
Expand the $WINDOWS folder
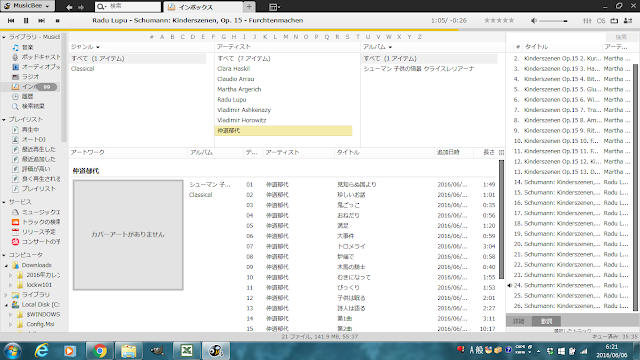[x=11, y=315]
